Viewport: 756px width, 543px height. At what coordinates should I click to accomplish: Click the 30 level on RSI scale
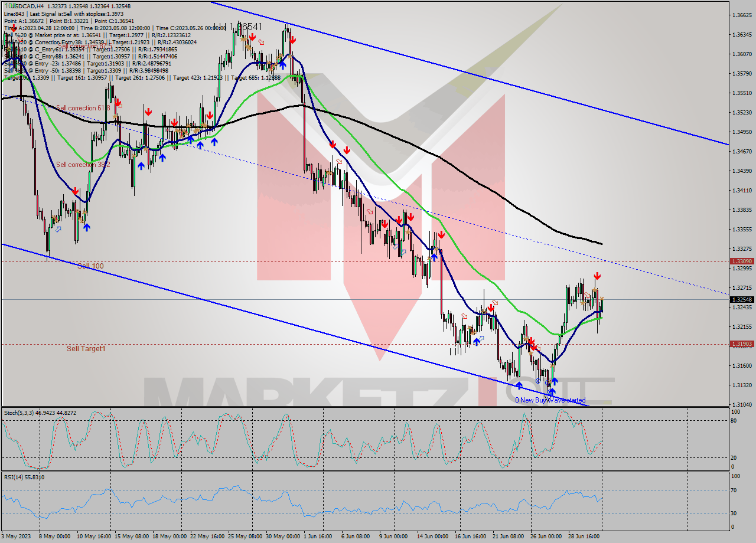pos(734,513)
